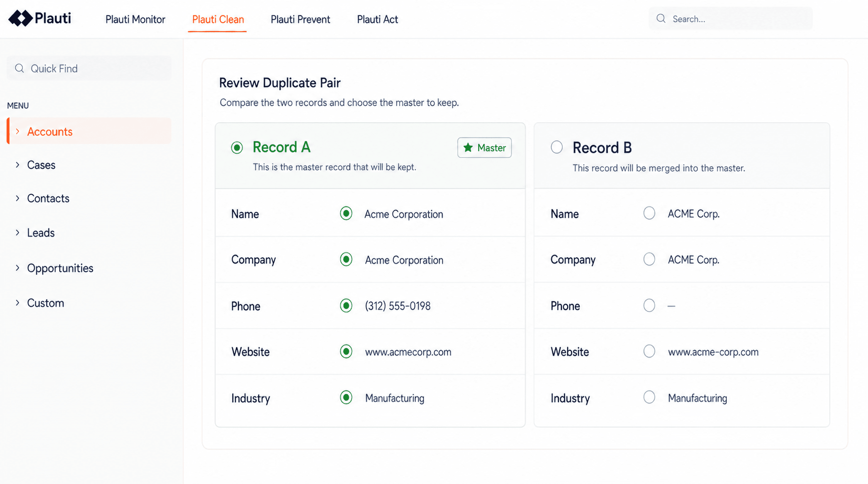
Task: Pick Record B's Name ACME Corp. radio
Action: 649,213
